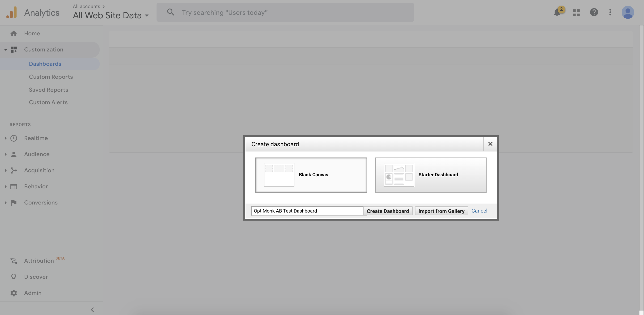
Task: Open the three-dot more options menu
Action: [x=610, y=12]
